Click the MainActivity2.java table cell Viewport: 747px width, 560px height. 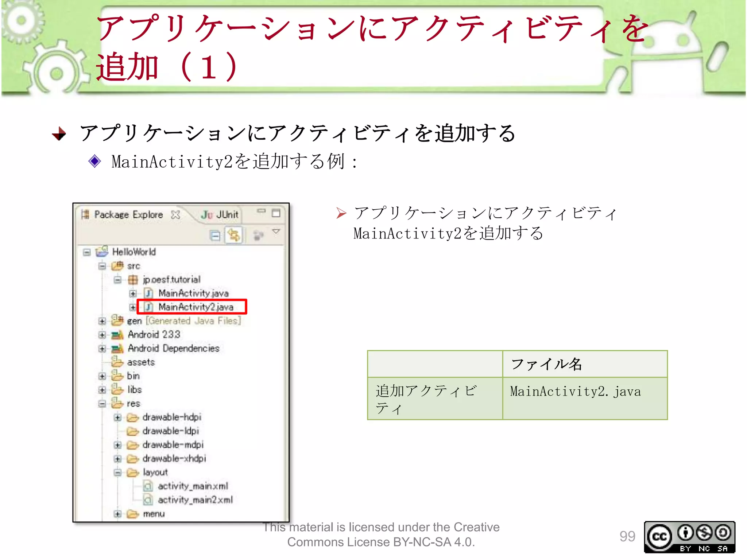(x=585, y=398)
